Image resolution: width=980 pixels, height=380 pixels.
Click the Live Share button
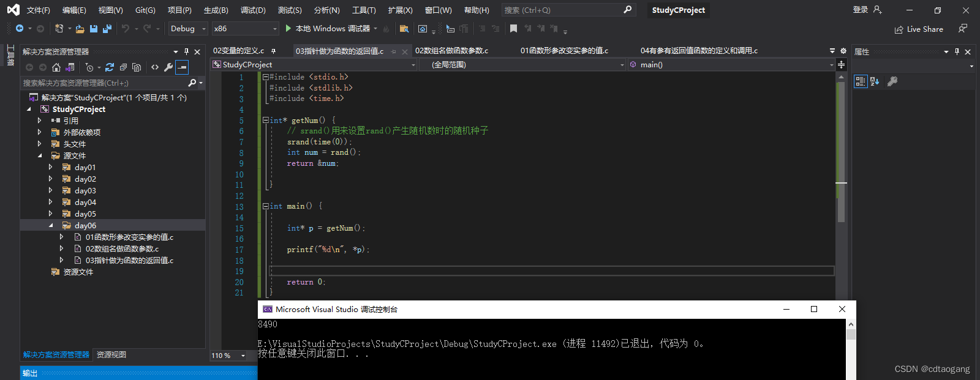[919, 29]
